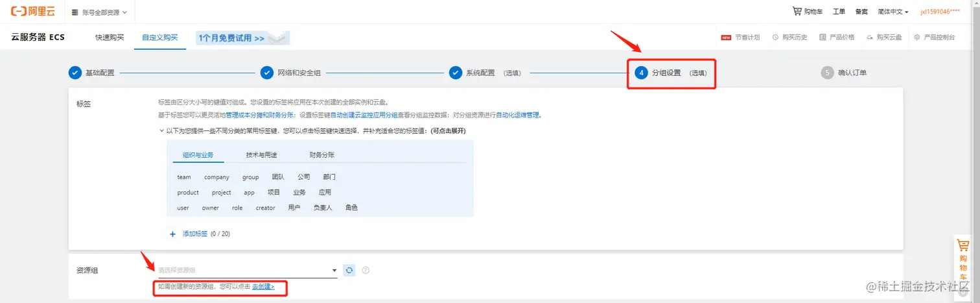Choose the 团队 tag key
Image resolution: width=980 pixels, height=303 pixels.
278,177
